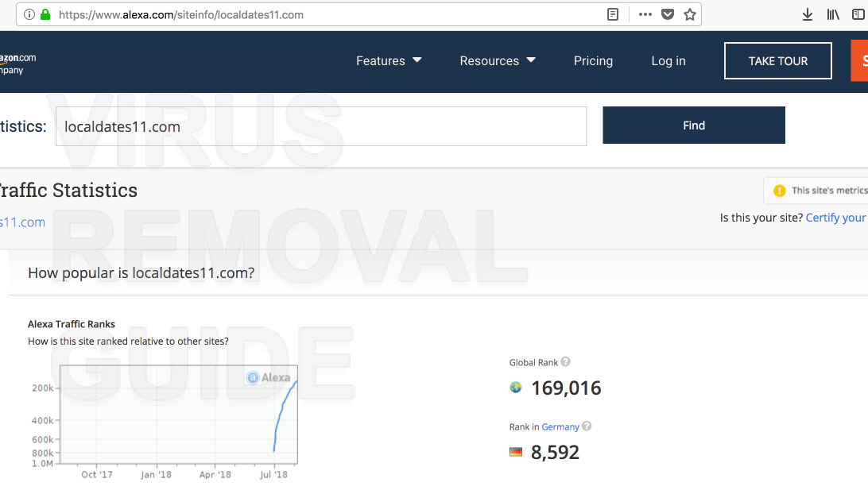
Task: Click the "Apr '18" chart axis label
Action: (215, 475)
